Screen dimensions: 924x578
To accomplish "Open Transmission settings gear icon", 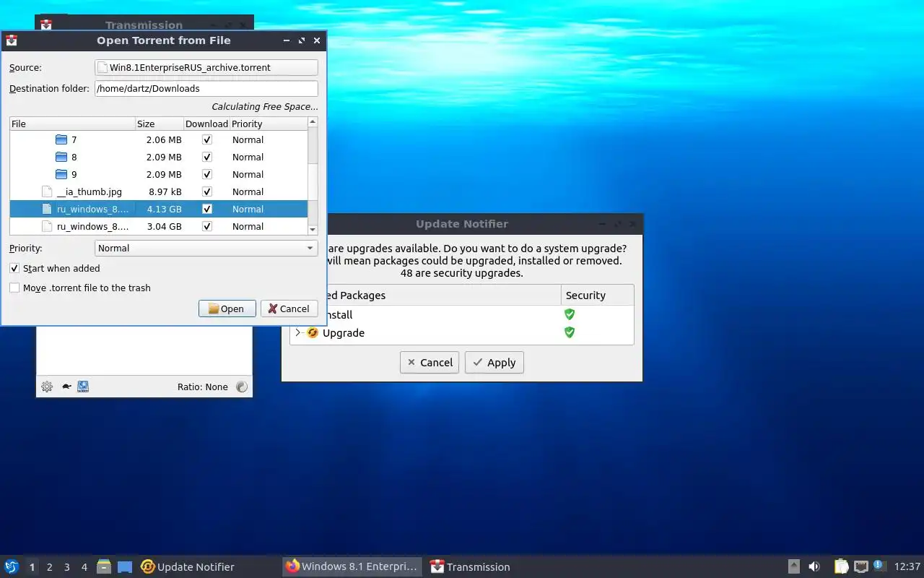I will click(x=47, y=387).
